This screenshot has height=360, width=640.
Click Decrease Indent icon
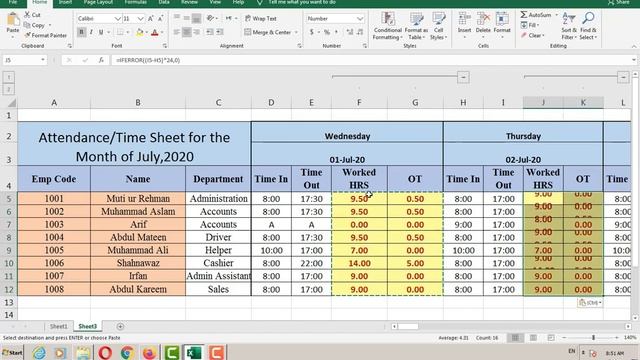click(210, 32)
